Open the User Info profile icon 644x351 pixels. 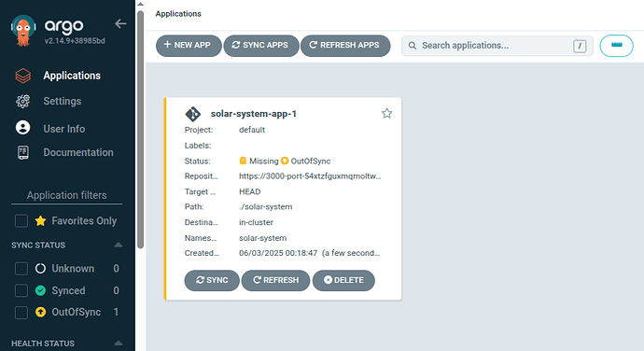[x=23, y=128]
